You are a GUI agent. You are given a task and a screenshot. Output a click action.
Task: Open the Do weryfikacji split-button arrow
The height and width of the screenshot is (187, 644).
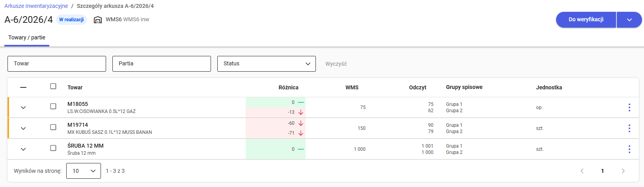[629, 20]
